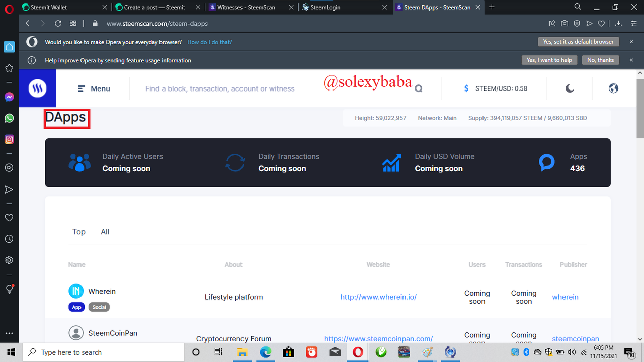Image resolution: width=644 pixels, height=362 pixels.
Task: Open wherein publisher link
Action: click(x=565, y=297)
